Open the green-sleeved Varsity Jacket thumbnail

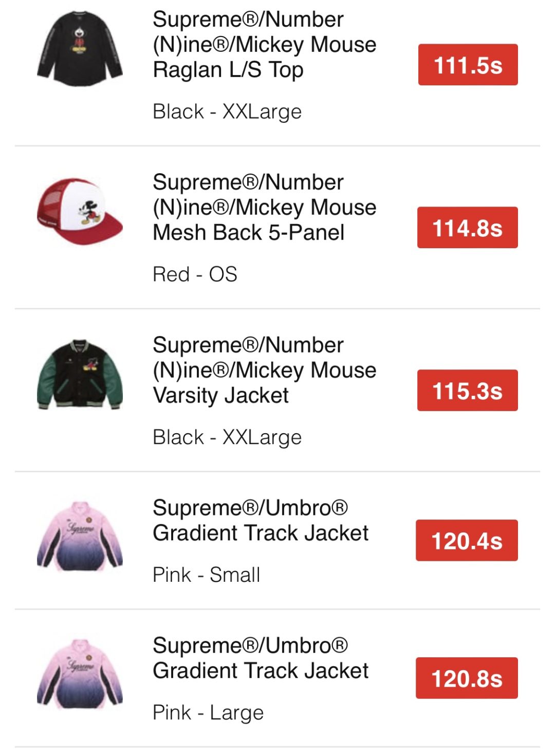pos(80,374)
